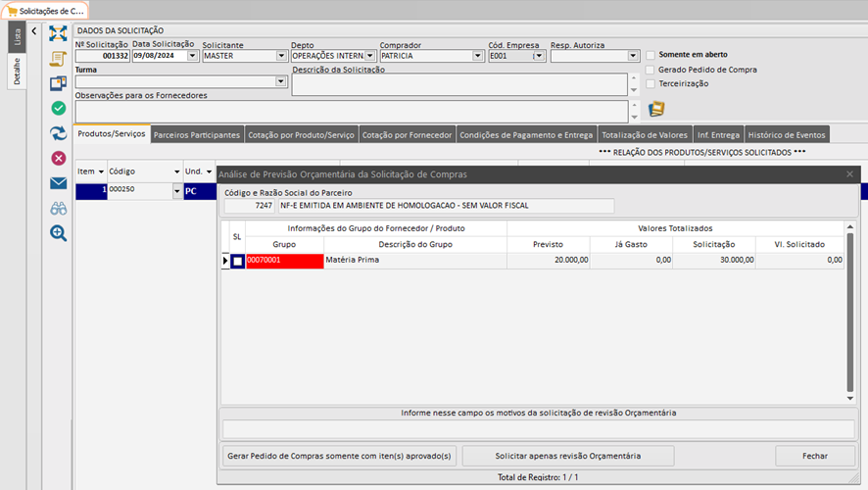Expand the Resp. Autoriza dropdown

tap(633, 56)
